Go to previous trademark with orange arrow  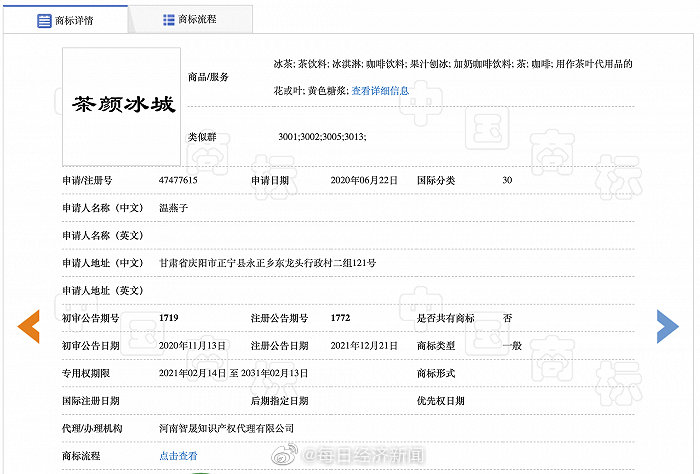(x=29, y=326)
